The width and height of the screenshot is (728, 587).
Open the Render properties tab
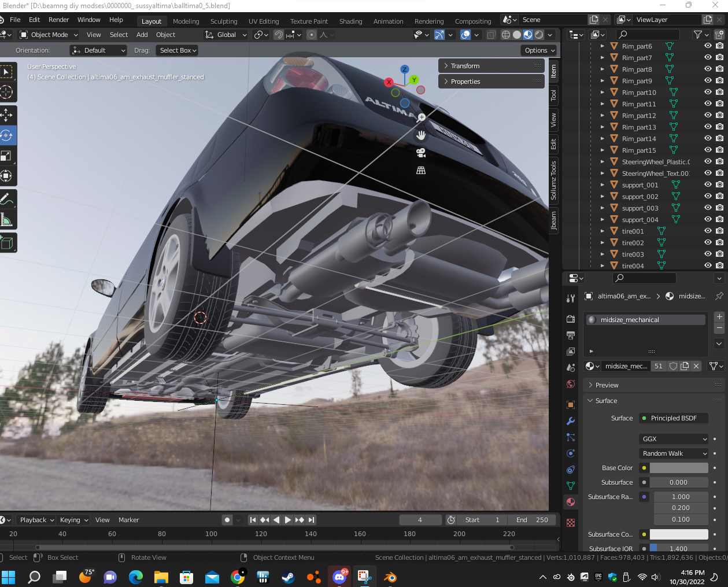571,319
